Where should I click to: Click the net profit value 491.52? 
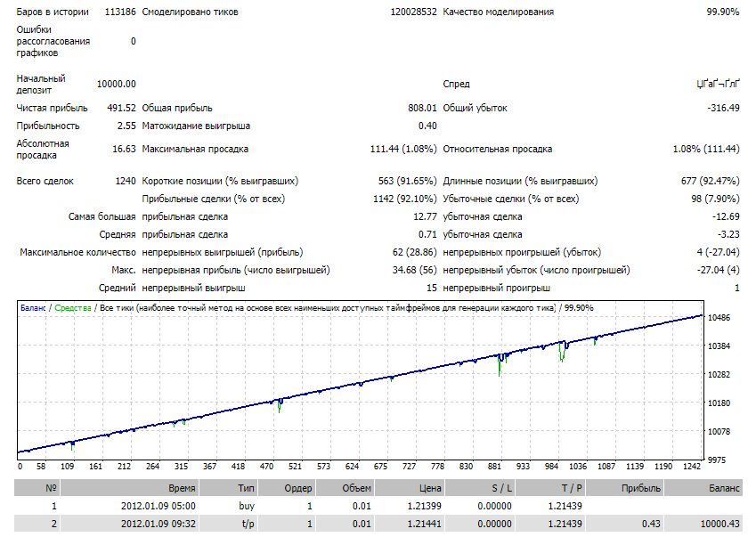[x=121, y=108]
